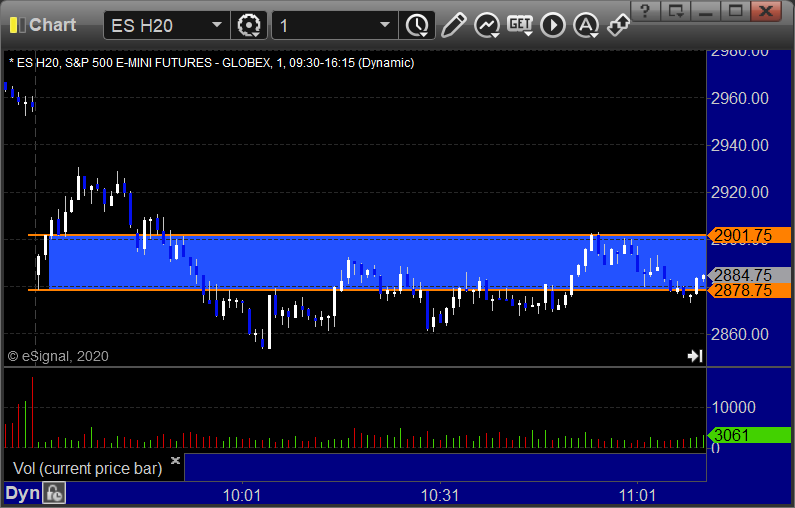Select the blue shaded price zone rectangle
Screen dimensions: 795x508
[377, 263]
